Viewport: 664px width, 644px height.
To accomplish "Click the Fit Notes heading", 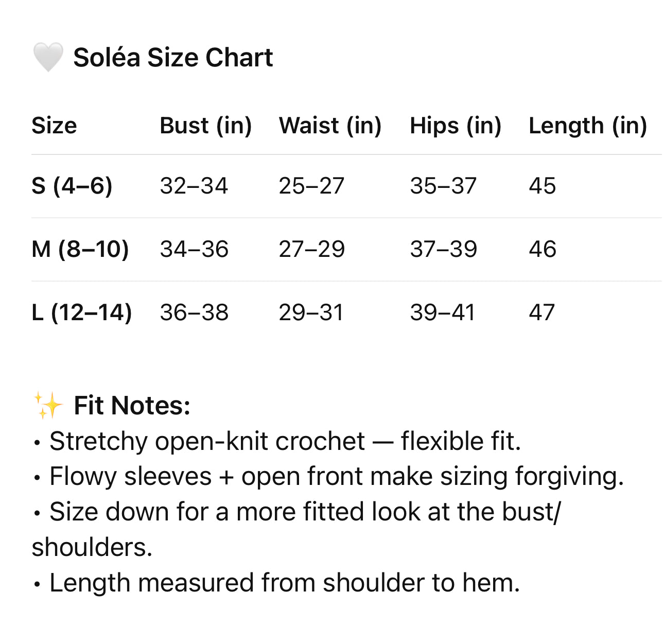I will 132,406.
